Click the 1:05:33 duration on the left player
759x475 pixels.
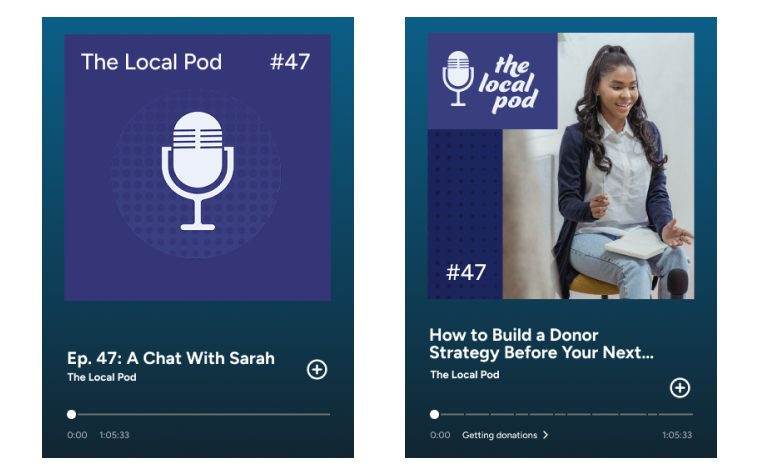click(x=114, y=435)
